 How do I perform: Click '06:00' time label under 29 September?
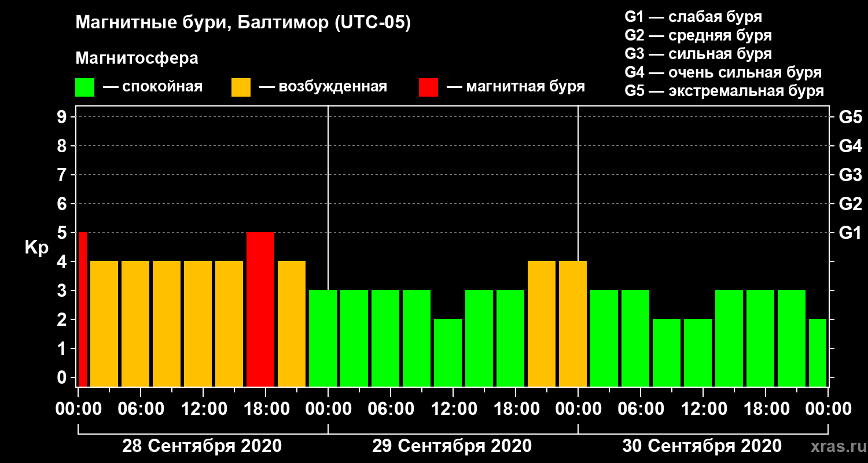[x=391, y=409]
